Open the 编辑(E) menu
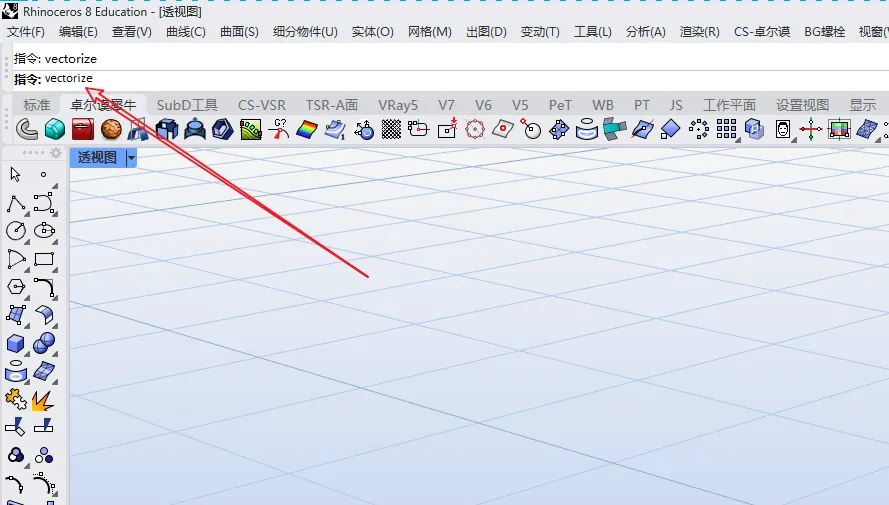 78,32
